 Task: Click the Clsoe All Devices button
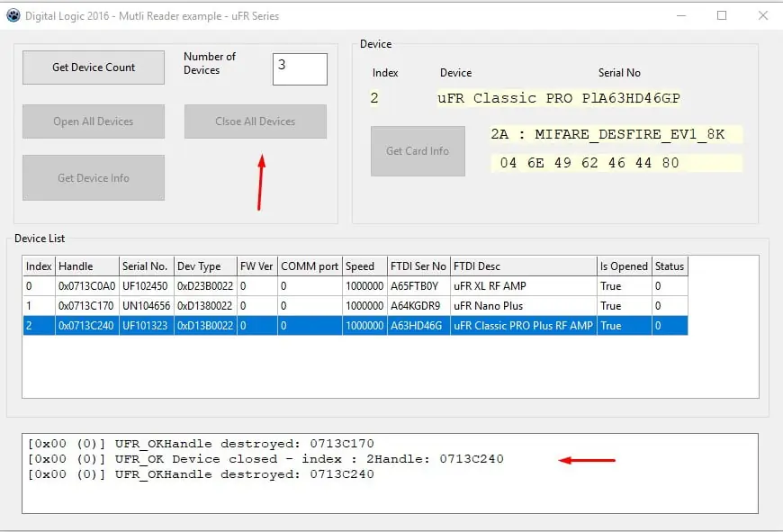click(x=256, y=122)
